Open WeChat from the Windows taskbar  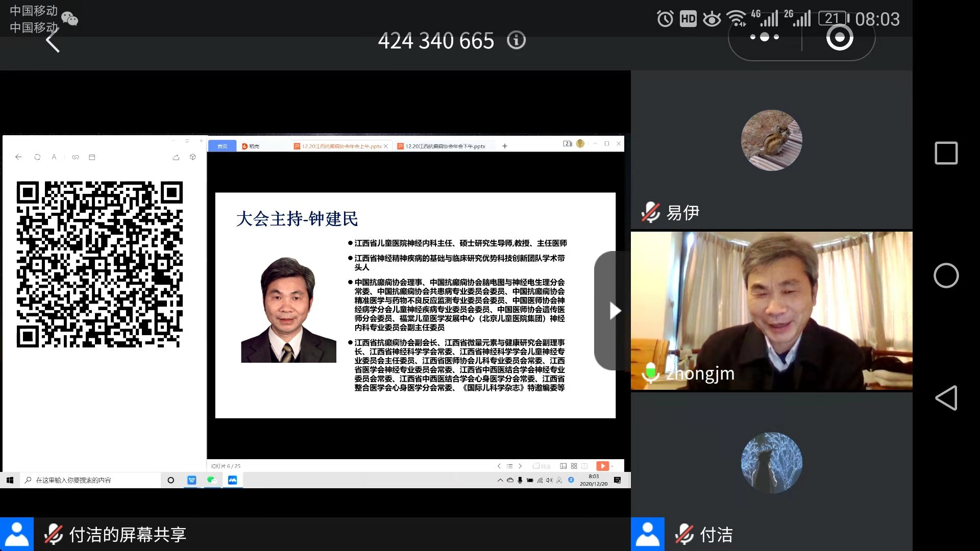coord(211,480)
